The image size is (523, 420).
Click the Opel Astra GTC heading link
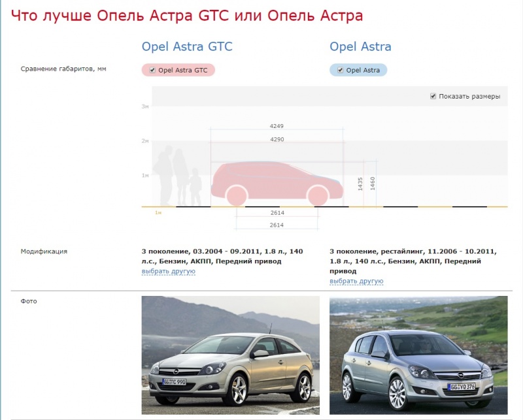[187, 46]
